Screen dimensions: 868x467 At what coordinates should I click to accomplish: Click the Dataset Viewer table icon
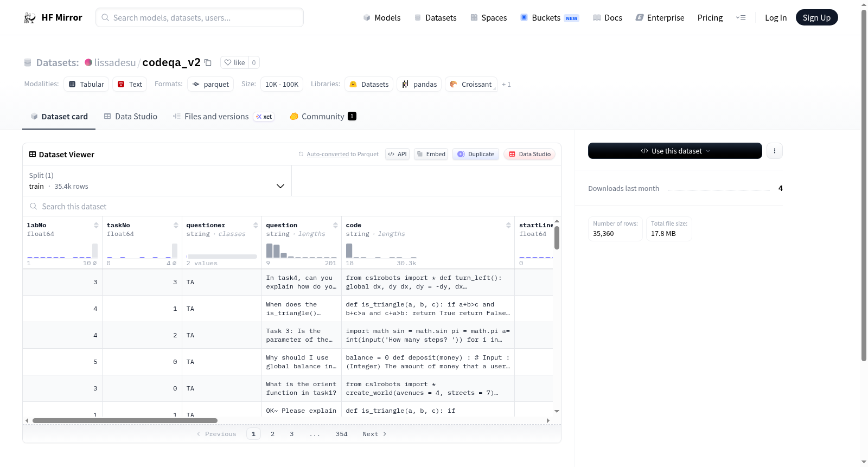(33, 154)
